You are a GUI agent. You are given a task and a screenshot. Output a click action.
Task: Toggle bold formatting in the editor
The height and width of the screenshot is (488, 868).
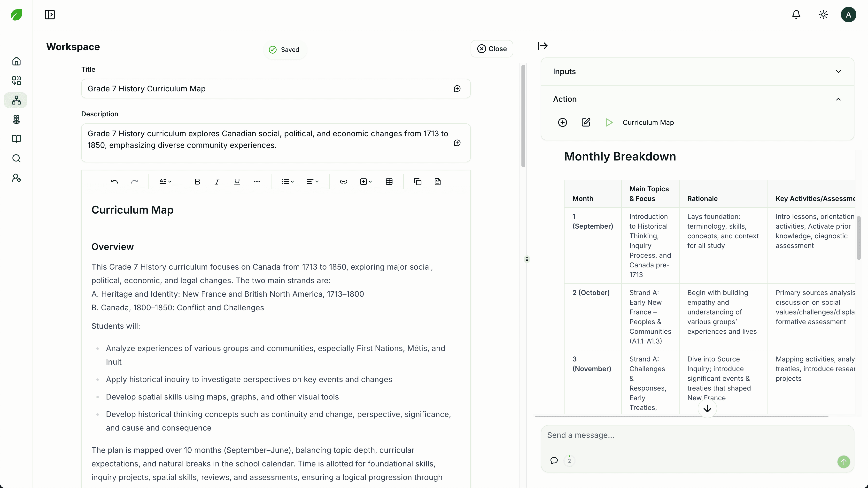pos(197,182)
